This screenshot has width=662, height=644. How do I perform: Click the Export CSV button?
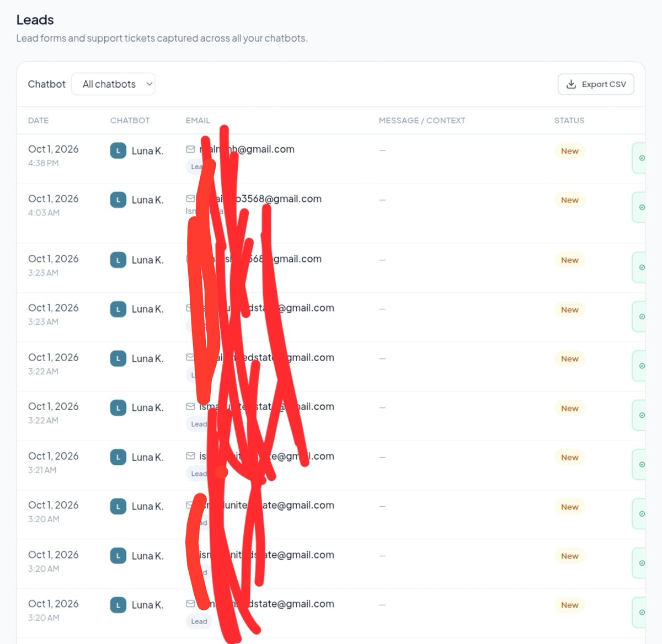596,84
